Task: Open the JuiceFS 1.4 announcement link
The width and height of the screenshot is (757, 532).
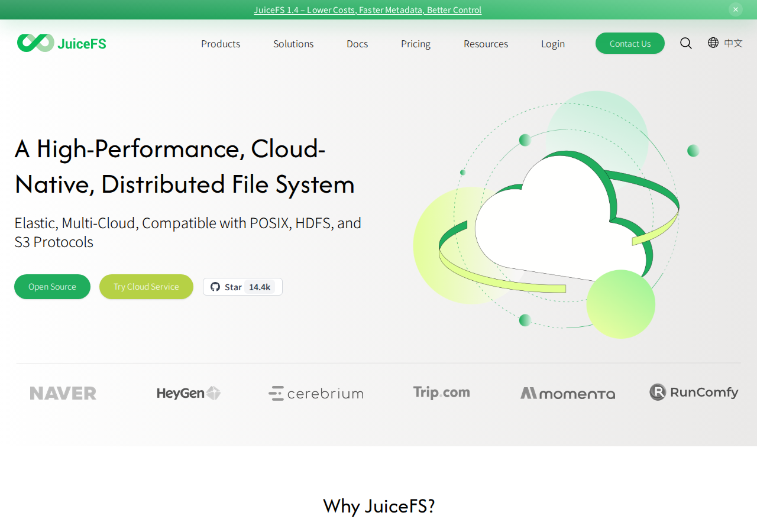Action: tap(368, 9)
